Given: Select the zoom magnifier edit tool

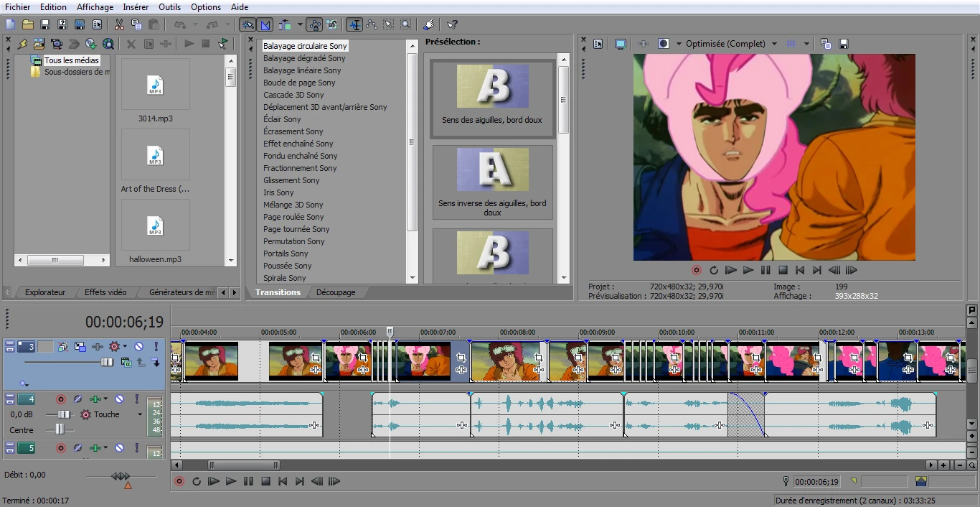Looking at the screenshot, I should coord(405,24).
